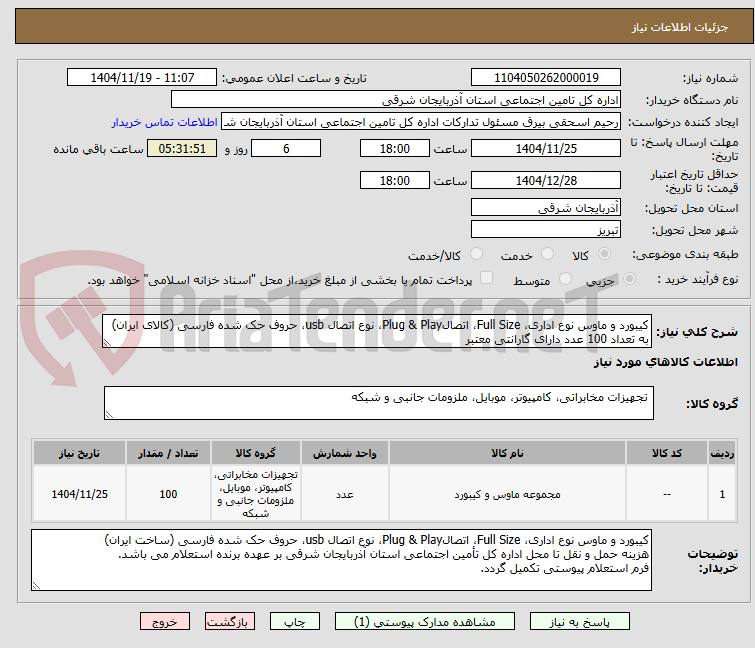Click the 'پاسخ به نیاز' button

pos(579,622)
